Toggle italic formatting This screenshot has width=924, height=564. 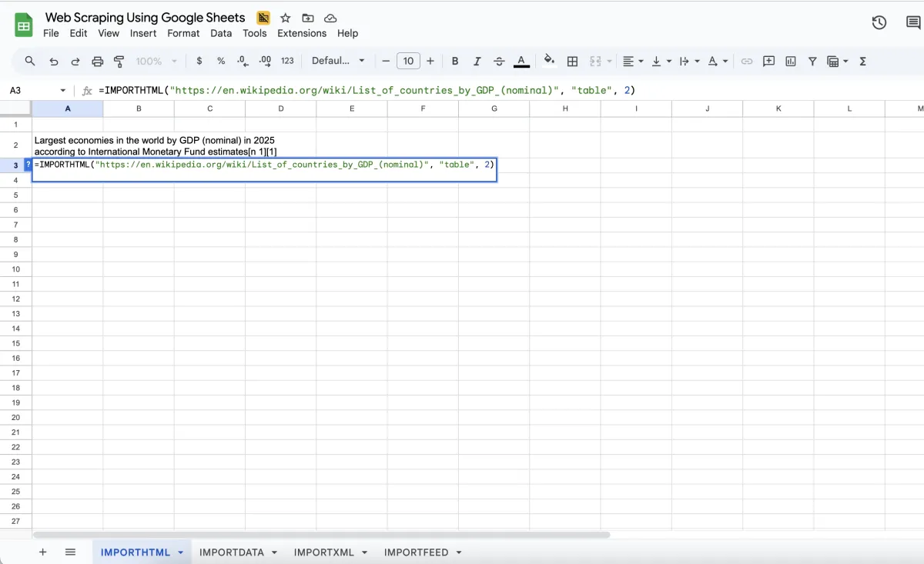coord(477,61)
